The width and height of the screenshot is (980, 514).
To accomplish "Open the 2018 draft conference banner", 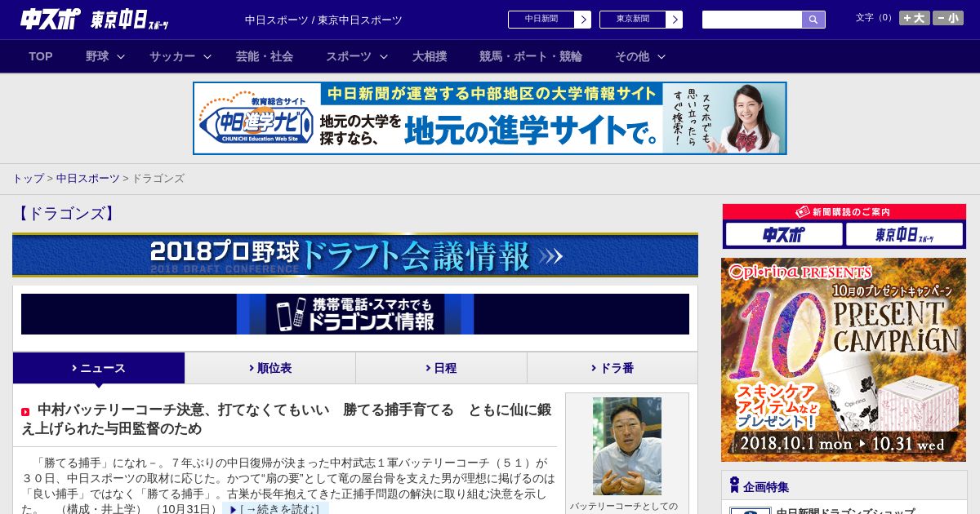I will [x=355, y=255].
